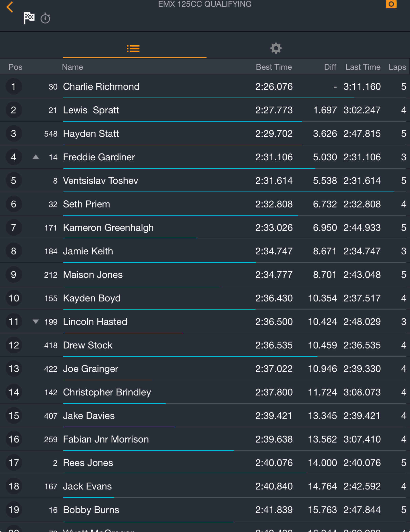Sort by the Best Time column

[274, 67]
